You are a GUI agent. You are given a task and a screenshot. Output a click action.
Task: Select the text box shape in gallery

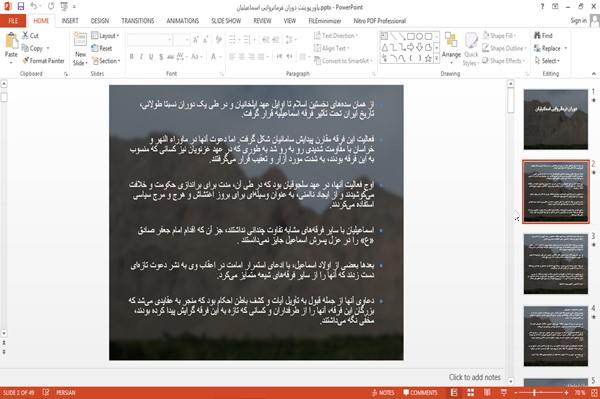coord(384,36)
